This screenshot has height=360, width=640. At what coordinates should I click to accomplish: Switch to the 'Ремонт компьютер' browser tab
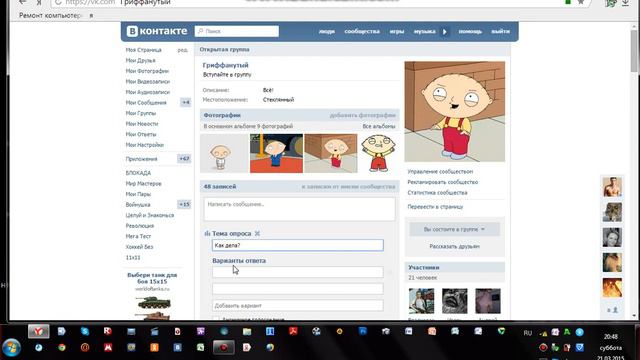pyautogui.click(x=50, y=16)
